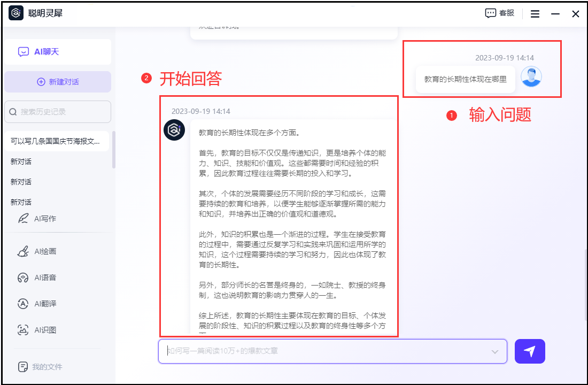
Task: Open the first 新对话 history entry
Action: 21,161
